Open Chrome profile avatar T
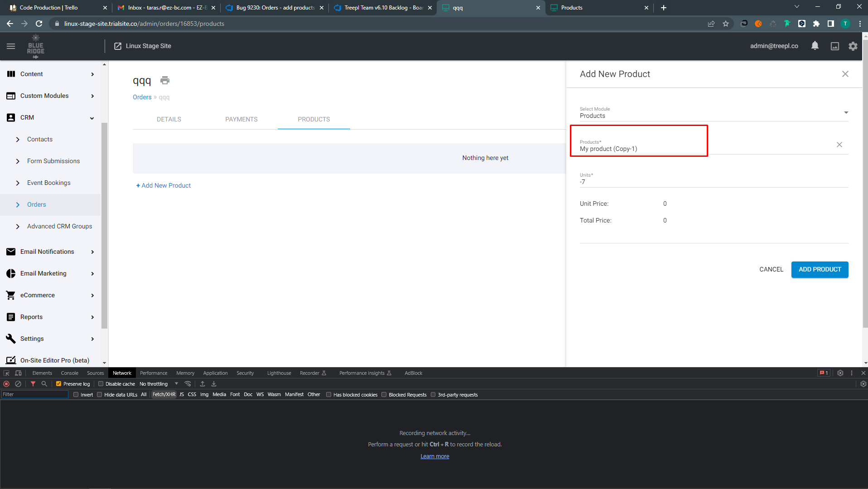The width and height of the screenshot is (868, 489). pyautogui.click(x=845, y=24)
